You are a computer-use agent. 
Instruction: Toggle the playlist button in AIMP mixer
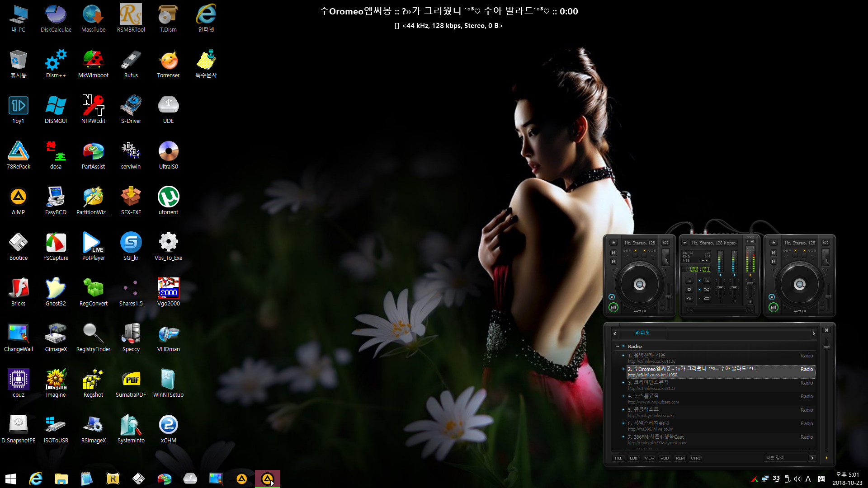[x=689, y=280]
